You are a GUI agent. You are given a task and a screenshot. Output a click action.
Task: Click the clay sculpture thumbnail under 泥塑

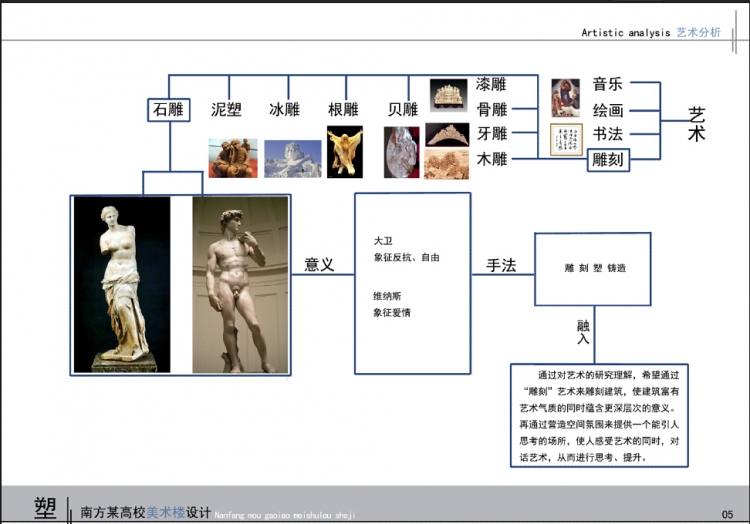pyautogui.click(x=233, y=158)
